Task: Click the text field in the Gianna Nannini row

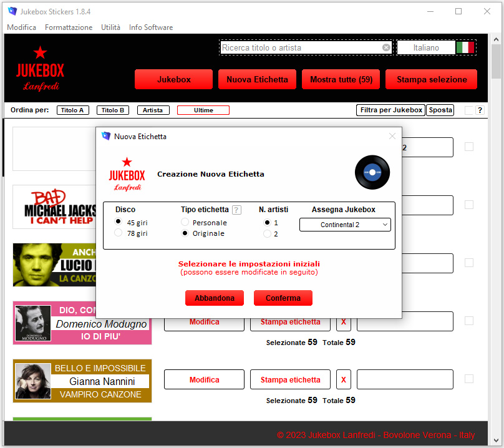Action: click(405, 379)
